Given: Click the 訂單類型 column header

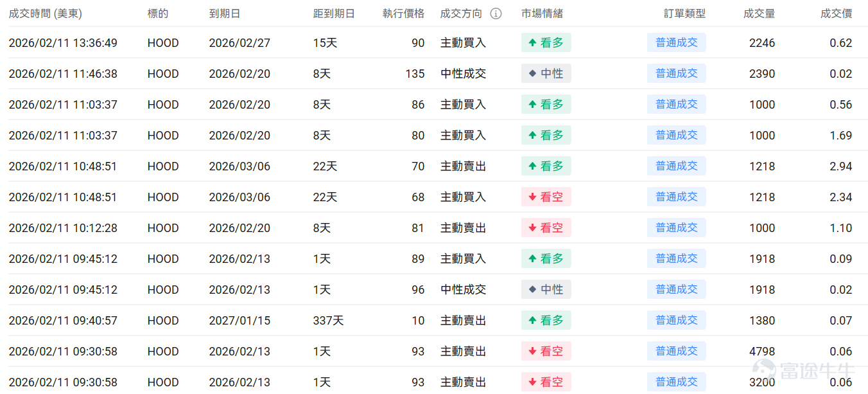Looking at the screenshot, I should (685, 13).
